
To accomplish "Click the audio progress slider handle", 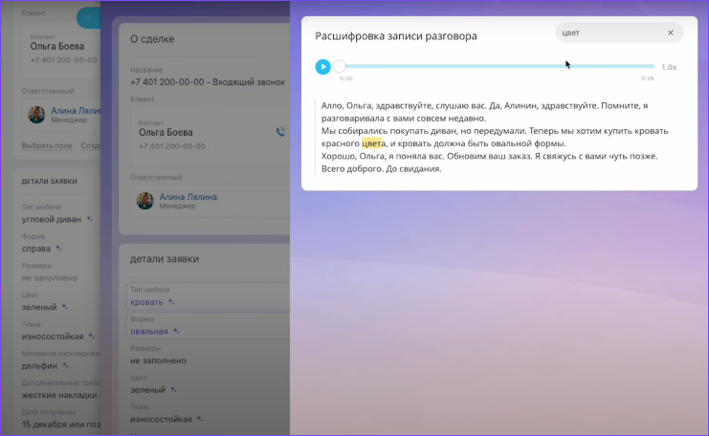I will tap(340, 67).
